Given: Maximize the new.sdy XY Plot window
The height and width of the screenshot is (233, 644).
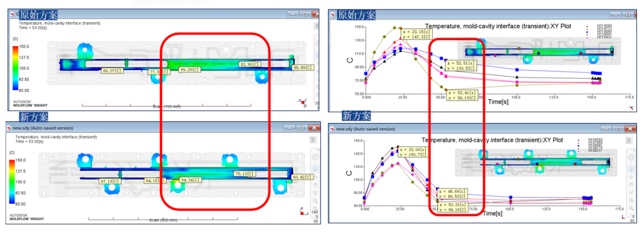Looking at the screenshot, I should pos(618,128).
